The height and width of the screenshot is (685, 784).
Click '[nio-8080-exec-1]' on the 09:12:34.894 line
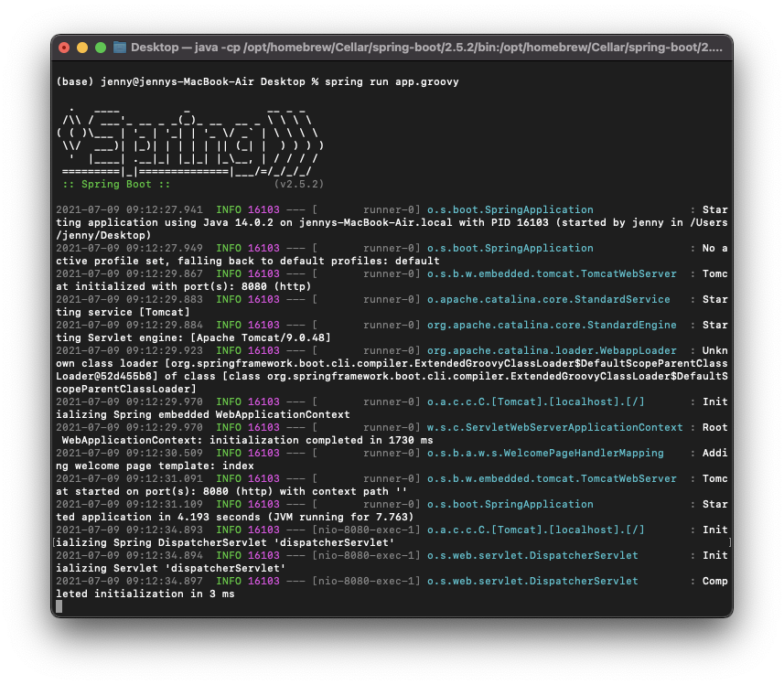click(366, 555)
